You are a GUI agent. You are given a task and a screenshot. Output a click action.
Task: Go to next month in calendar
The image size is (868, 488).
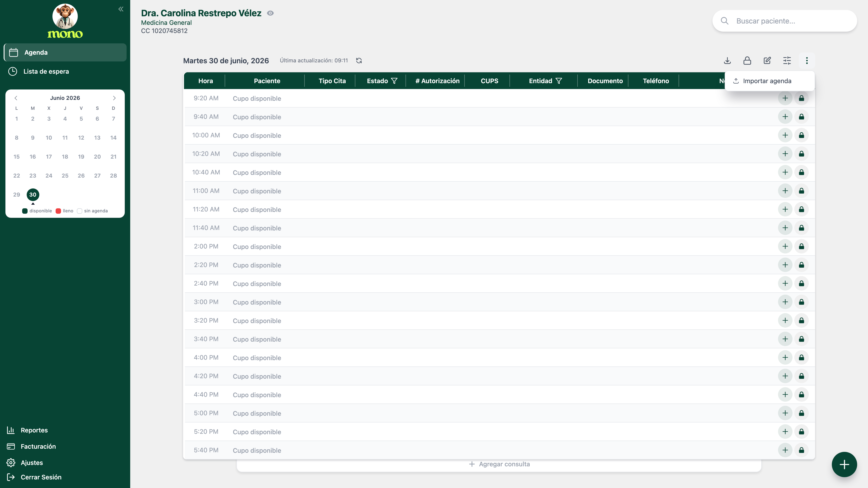click(114, 98)
